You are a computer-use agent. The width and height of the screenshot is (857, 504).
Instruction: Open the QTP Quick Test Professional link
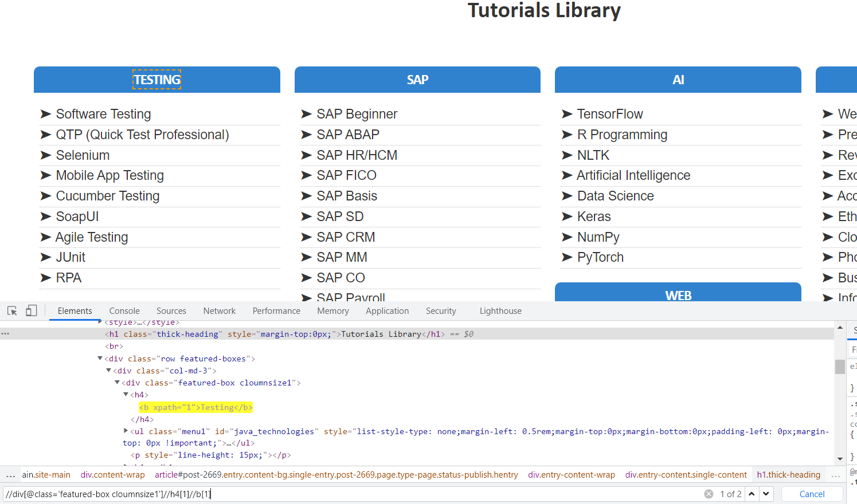tap(142, 135)
